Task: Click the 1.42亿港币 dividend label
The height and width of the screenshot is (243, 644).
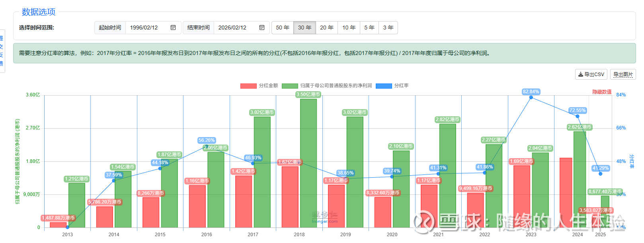Action: click(x=244, y=171)
